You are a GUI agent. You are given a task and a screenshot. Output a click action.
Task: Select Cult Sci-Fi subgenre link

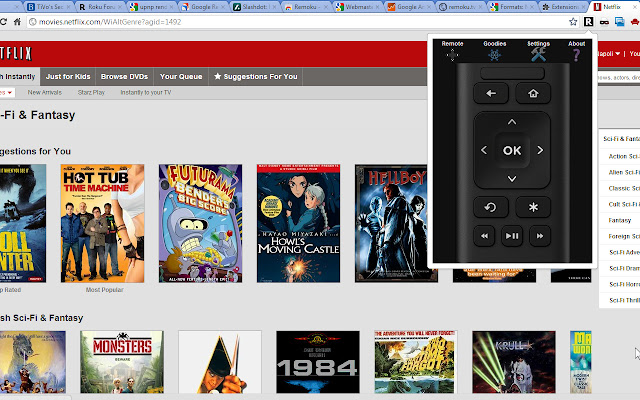pyautogui.click(x=624, y=204)
